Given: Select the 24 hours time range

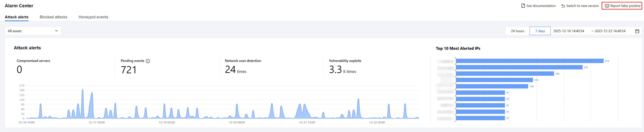Looking at the screenshot, I should point(517,31).
